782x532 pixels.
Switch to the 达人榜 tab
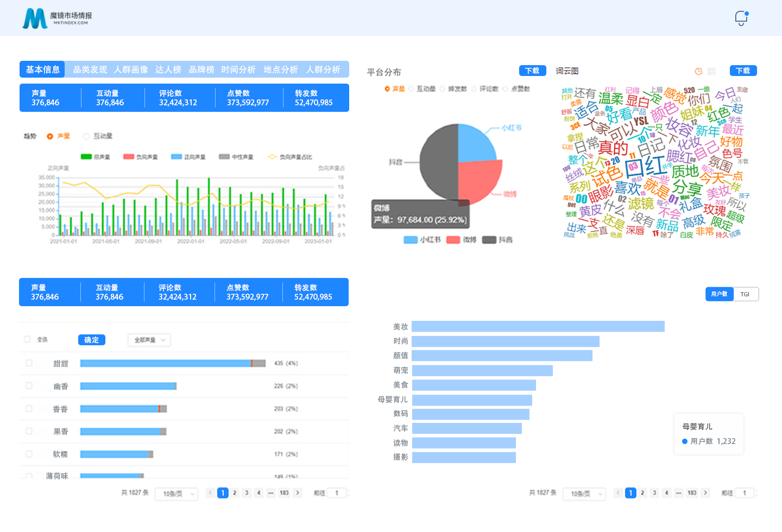[168, 69]
